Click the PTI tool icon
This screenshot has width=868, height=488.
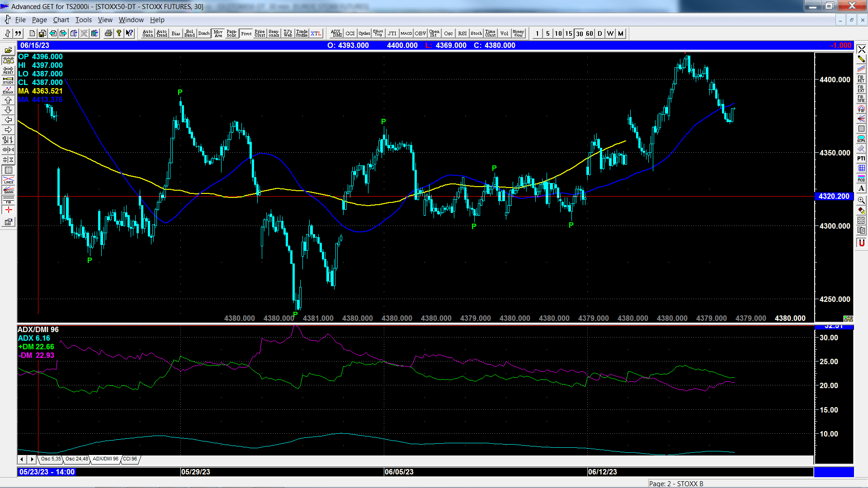click(861, 159)
